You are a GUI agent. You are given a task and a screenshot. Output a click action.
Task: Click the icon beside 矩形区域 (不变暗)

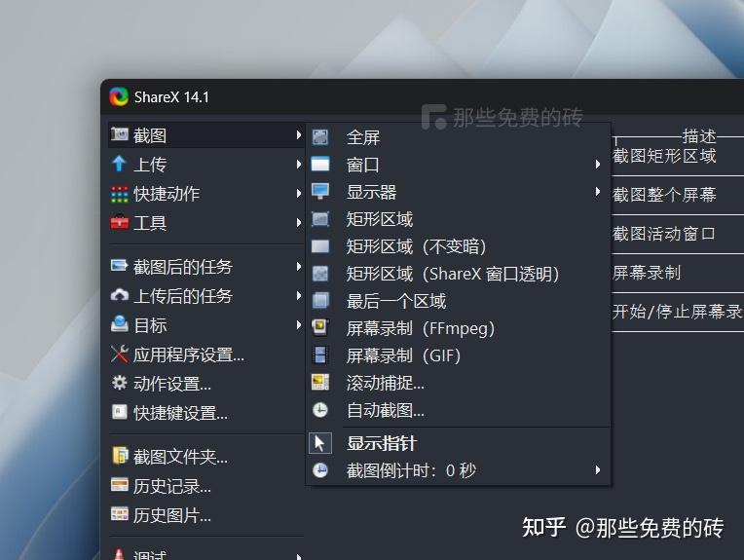pos(320,246)
